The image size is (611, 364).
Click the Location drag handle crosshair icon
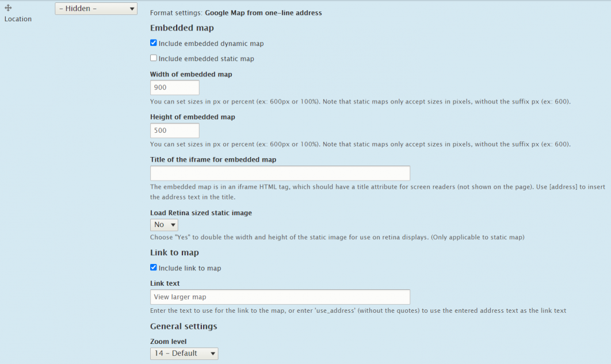pos(6,7)
